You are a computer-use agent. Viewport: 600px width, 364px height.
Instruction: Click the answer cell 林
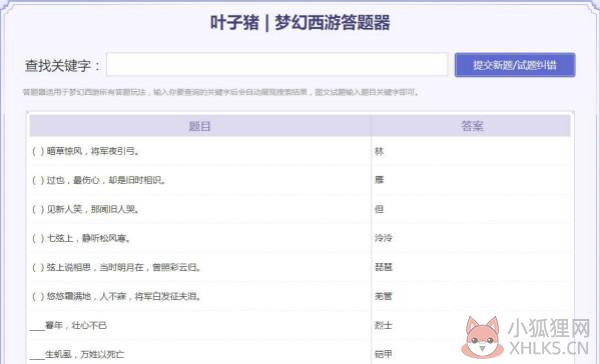pyautogui.click(x=379, y=151)
